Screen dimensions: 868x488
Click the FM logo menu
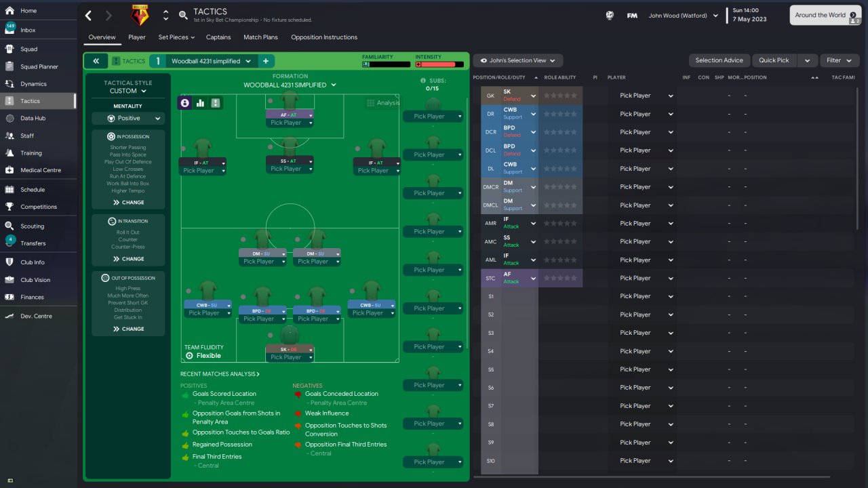tap(632, 15)
